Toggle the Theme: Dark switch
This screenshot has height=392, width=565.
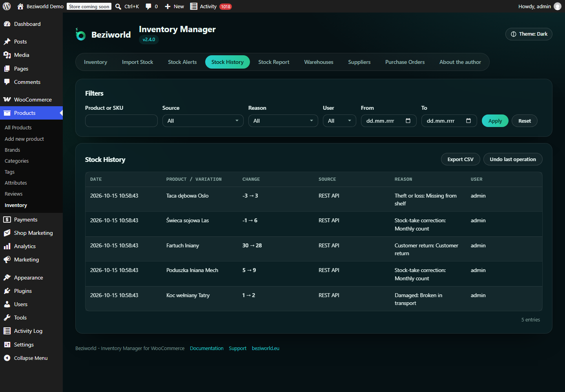pyautogui.click(x=529, y=34)
